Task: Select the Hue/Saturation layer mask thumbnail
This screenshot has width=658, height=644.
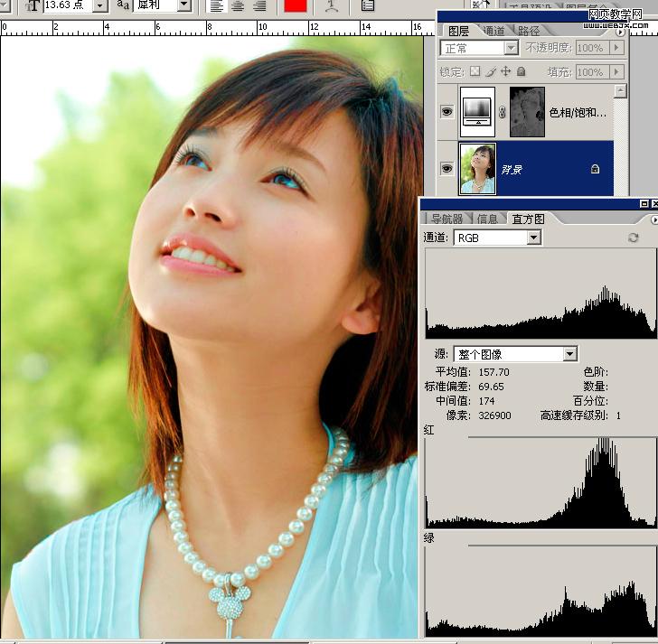Action: pyautogui.click(x=527, y=112)
